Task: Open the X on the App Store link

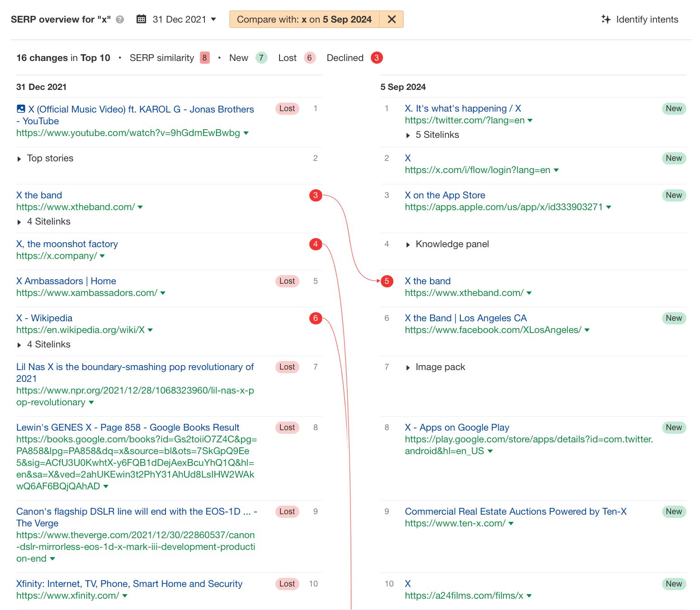Action: [445, 195]
